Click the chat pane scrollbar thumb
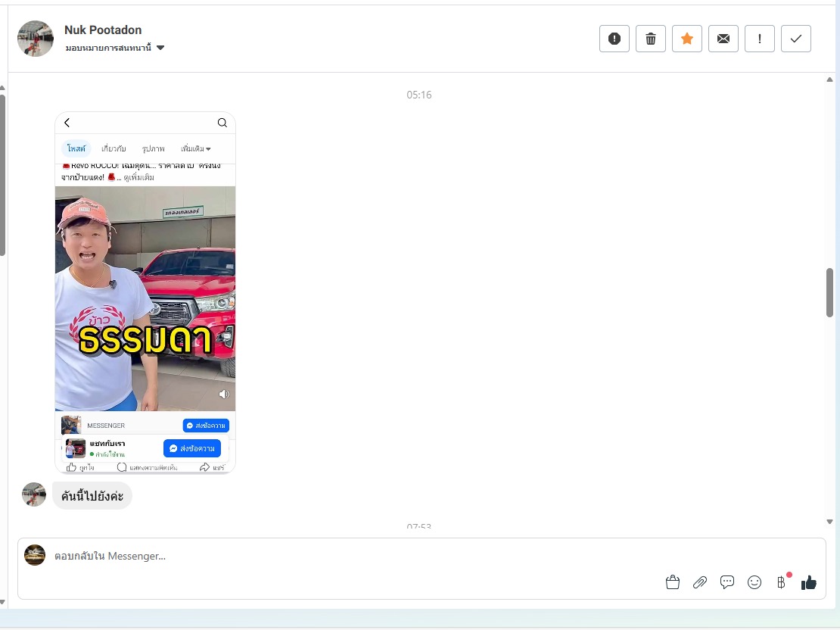 (x=830, y=293)
